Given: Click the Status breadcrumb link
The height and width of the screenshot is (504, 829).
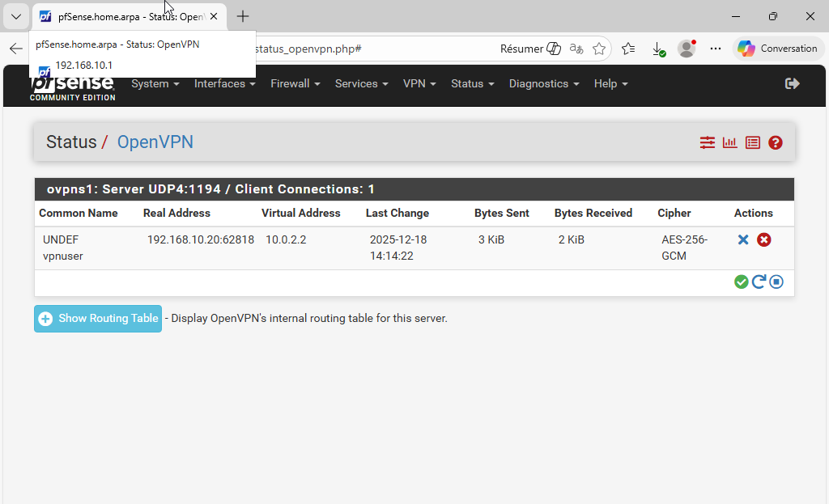Looking at the screenshot, I should point(71,142).
